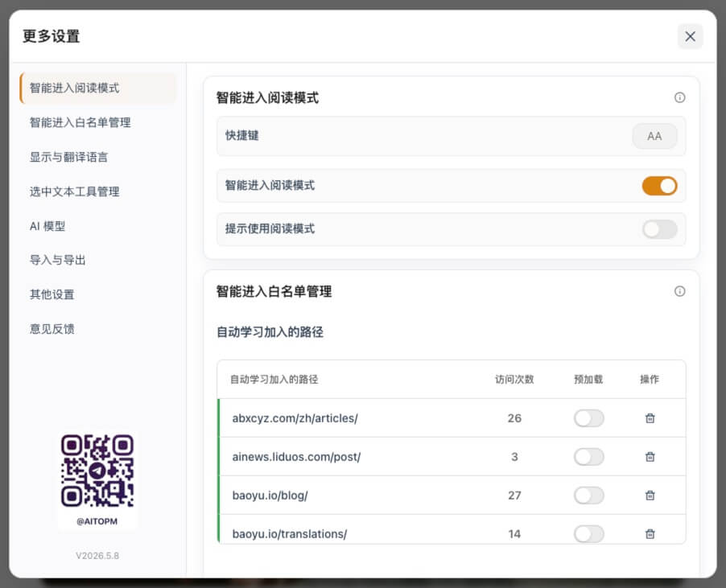The image size is (726, 588).
Task: Switch to AI 模型 settings
Action: 98,226
